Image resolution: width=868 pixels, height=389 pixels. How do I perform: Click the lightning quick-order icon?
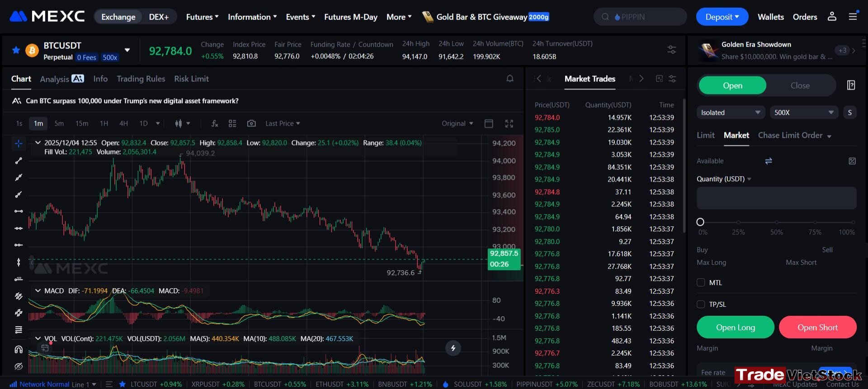tap(453, 348)
